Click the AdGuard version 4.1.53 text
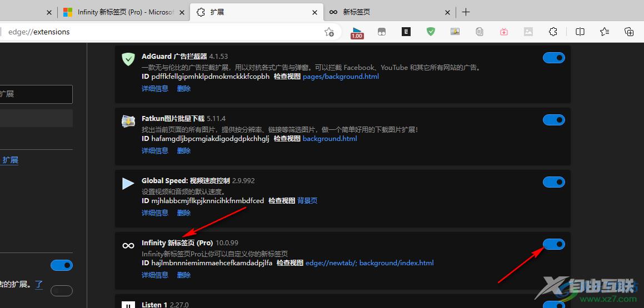The height and width of the screenshot is (308, 644). (x=218, y=57)
